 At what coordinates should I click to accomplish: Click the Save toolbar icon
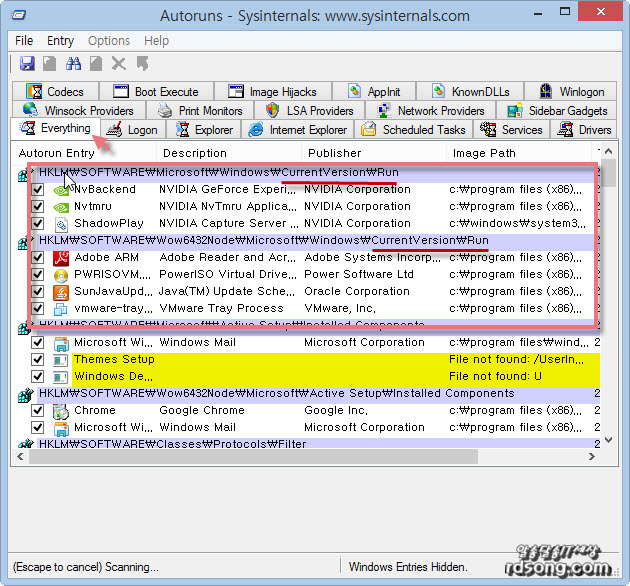pyautogui.click(x=27, y=64)
